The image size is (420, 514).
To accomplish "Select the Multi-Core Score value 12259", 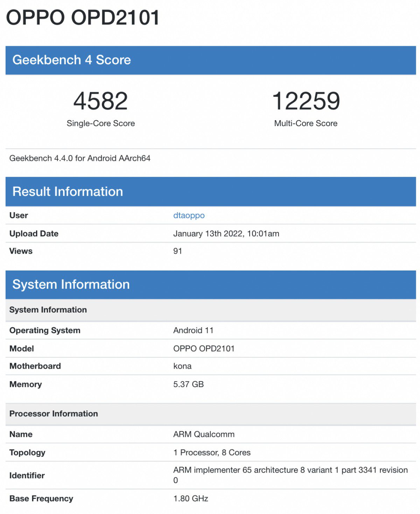I will point(306,101).
